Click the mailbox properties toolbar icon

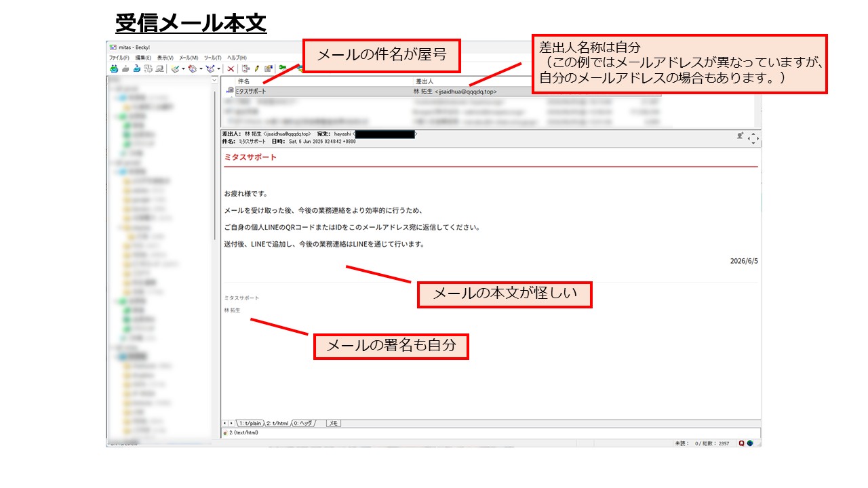tap(269, 68)
